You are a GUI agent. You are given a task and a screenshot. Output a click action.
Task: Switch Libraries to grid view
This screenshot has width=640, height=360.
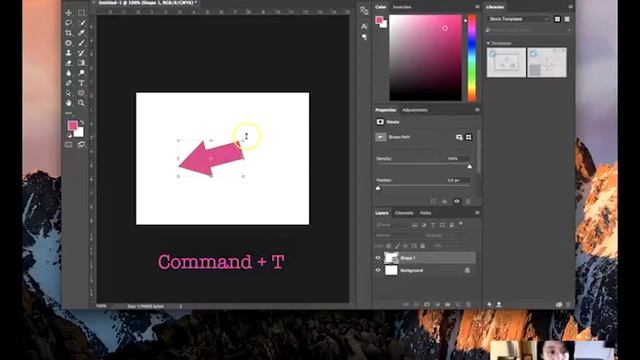[x=557, y=19]
